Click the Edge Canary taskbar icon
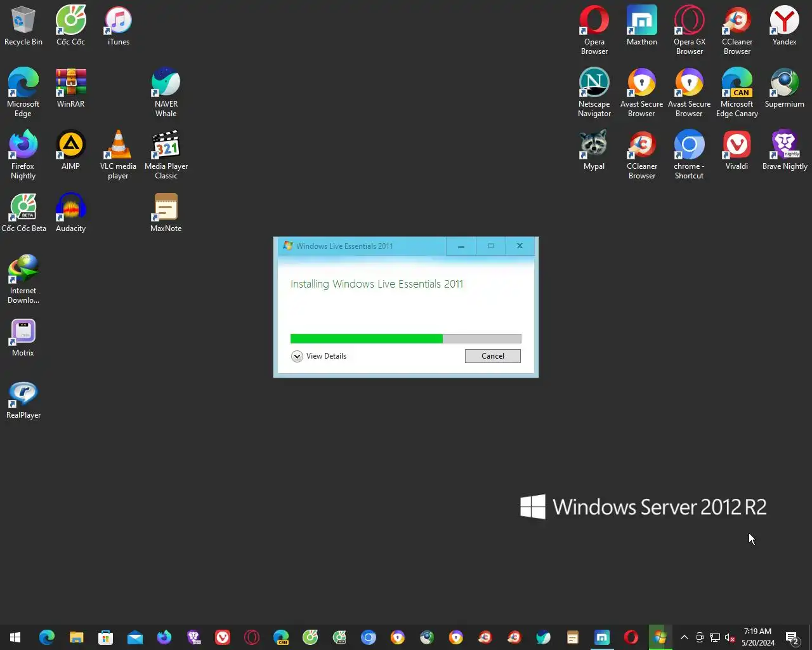This screenshot has height=650, width=812. pyautogui.click(x=281, y=637)
